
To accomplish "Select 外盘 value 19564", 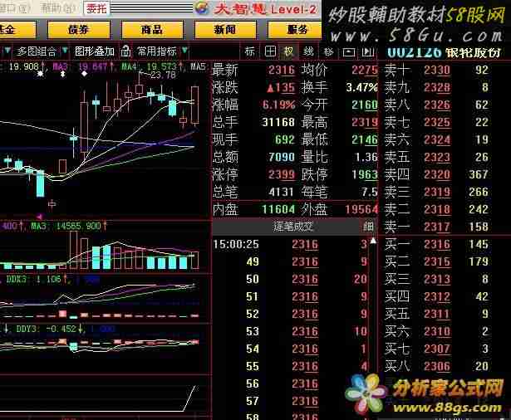I will (361, 209).
